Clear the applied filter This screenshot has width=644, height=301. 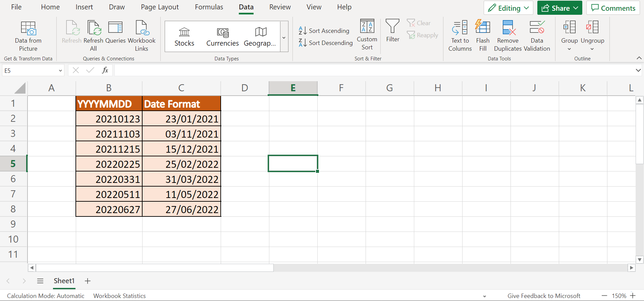(419, 23)
